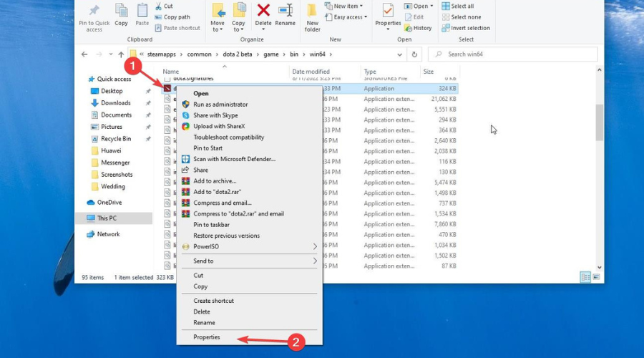The image size is (644, 358).
Task: Open Downloads in the sidebar
Action: [115, 103]
